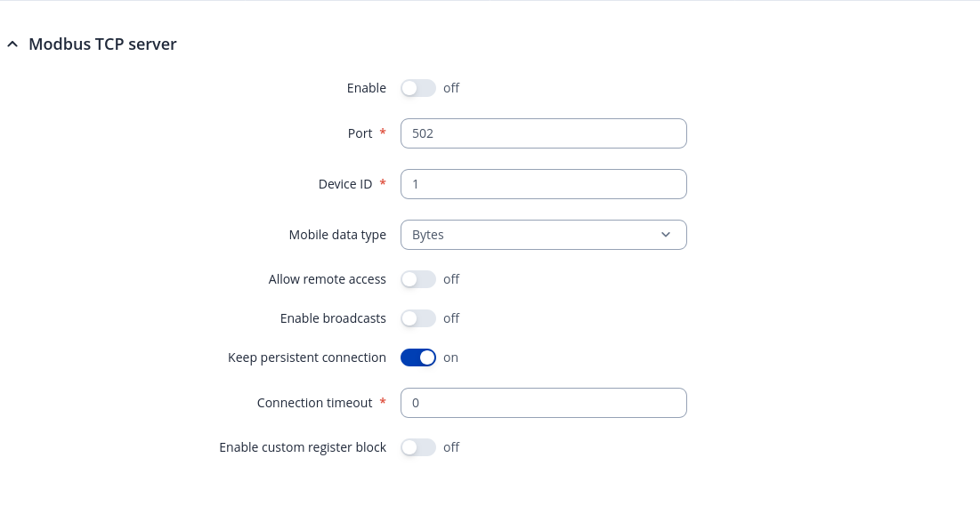980x506 pixels.
Task: Select the Connection timeout input box
Action: tap(543, 403)
